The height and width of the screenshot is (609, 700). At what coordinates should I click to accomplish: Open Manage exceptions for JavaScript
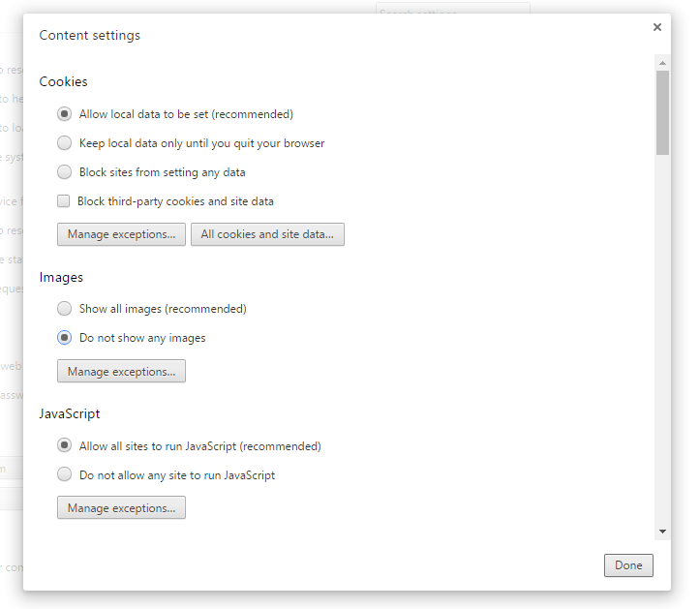point(121,507)
